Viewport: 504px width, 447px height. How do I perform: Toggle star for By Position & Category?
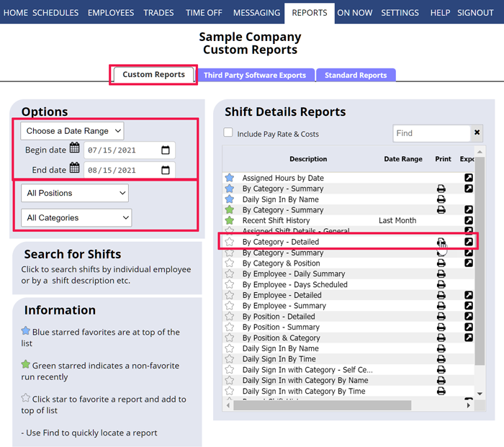[x=229, y=338]
